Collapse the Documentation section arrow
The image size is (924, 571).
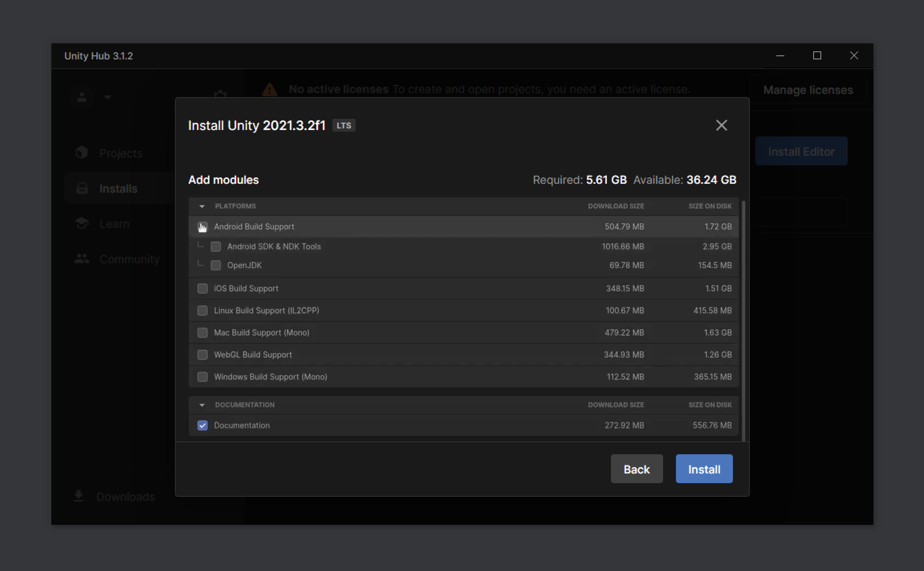[x=202, y=405]
